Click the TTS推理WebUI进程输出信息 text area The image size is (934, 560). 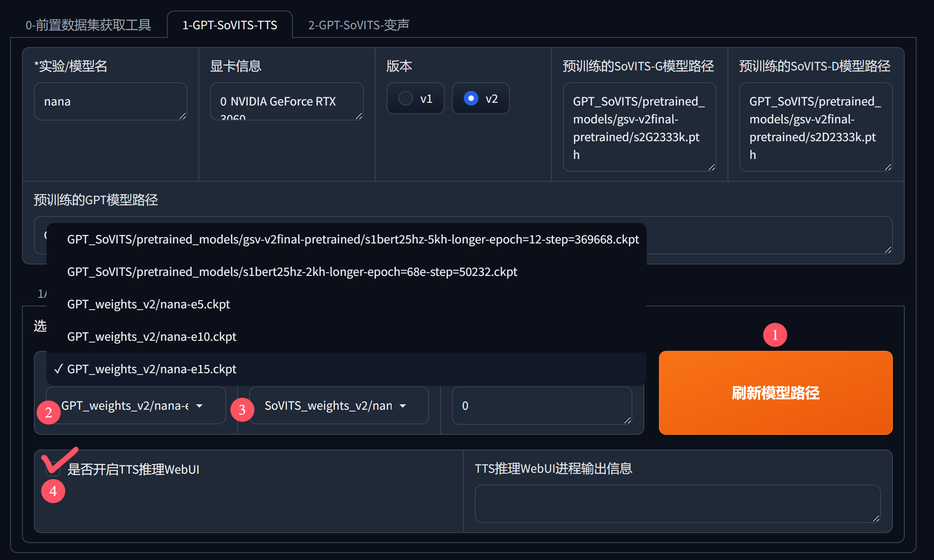point(677,503)
